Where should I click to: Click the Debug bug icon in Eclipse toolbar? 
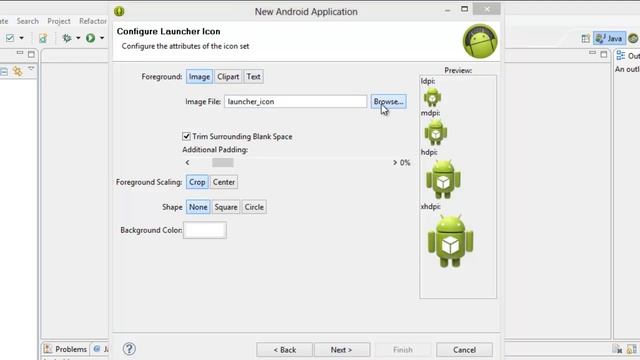coord(67,38)
